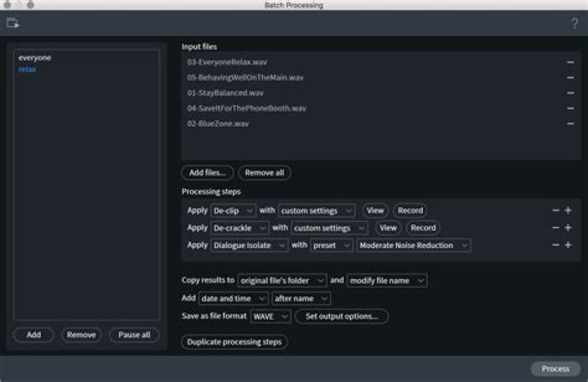Remove 03-EveryoneRelax.wav using its minus icon
Screen dimensions: 588x382
570,62
